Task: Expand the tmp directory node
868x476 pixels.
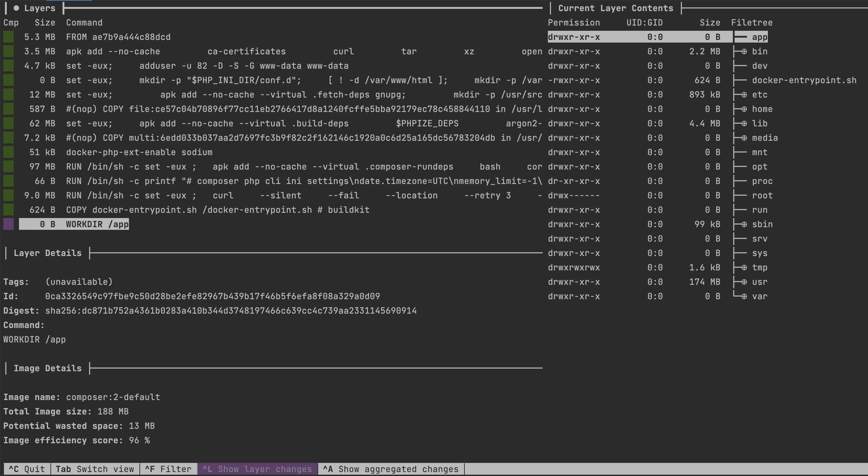Action: [x=744, y=268]
